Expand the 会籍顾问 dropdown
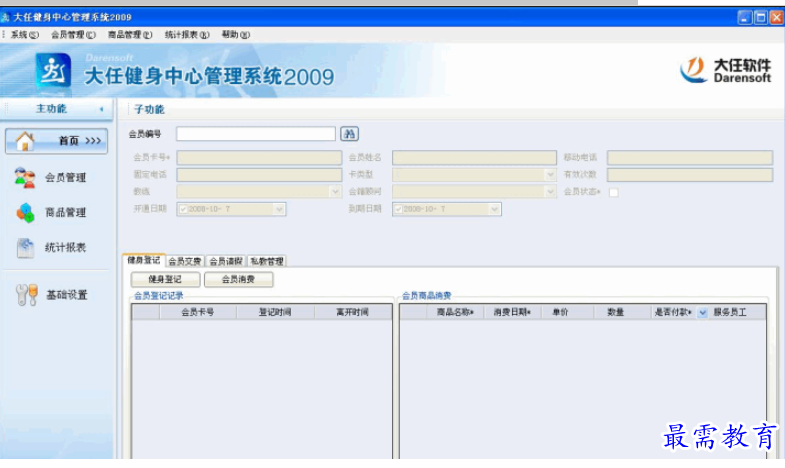 (x=550, y=192)
